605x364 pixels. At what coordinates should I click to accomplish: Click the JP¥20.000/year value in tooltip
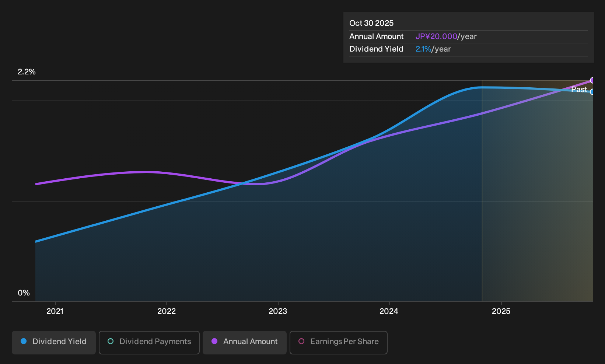click(x=446, y=36)
